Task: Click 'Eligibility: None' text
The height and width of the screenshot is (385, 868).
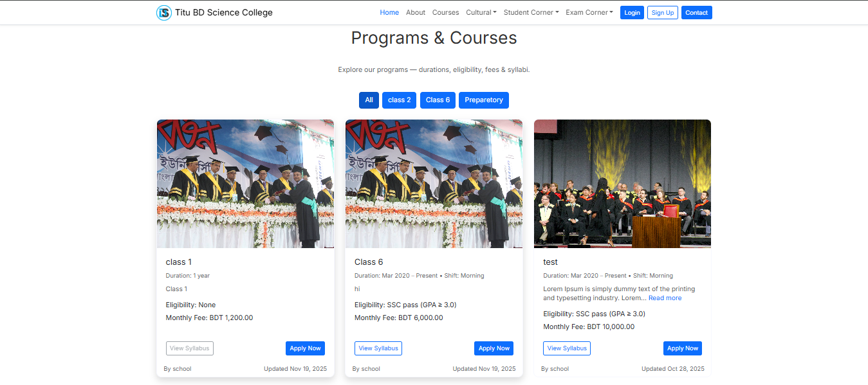Action: [190, 305]
